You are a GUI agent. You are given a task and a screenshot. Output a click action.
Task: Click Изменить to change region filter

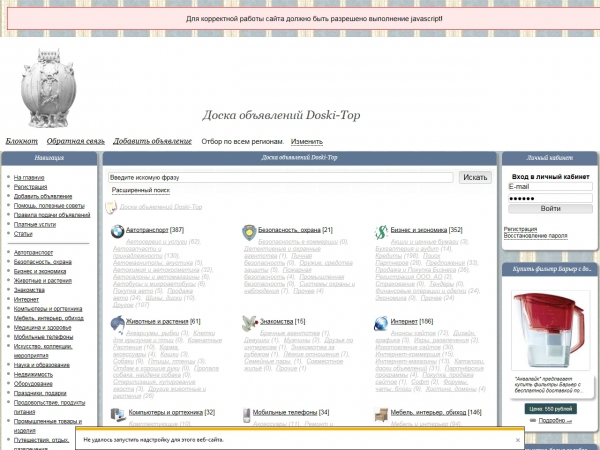[307, 142]
